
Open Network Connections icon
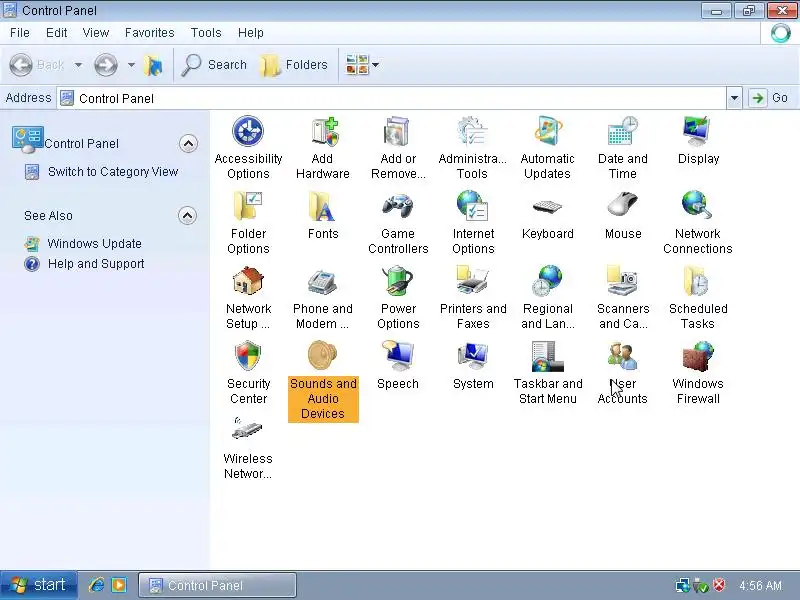(698, 206)
